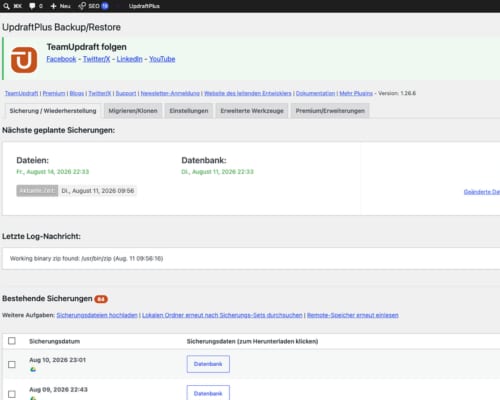The width and height of the screenshot is (500, 400).
Task: Open the Einstellungen tab
Action: click(x=189, y=111)
